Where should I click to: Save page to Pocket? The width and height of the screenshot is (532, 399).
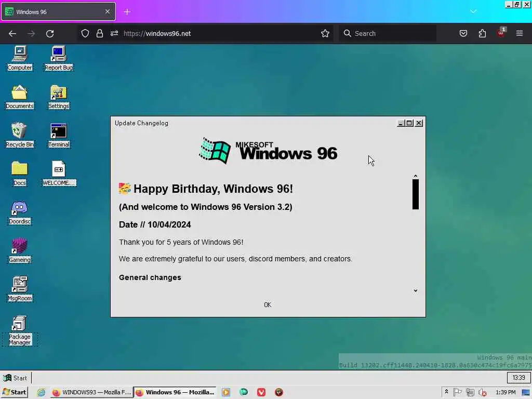(x=463, y=33)
